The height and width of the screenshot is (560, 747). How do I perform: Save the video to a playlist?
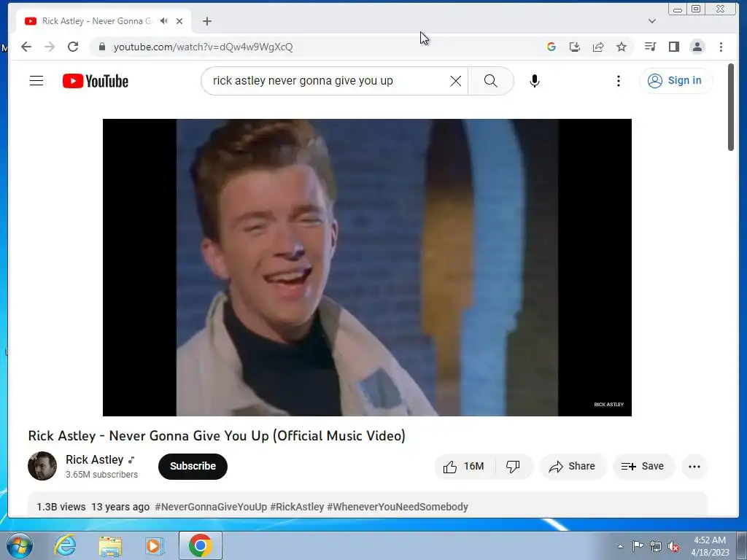click(x=643, y=466)
